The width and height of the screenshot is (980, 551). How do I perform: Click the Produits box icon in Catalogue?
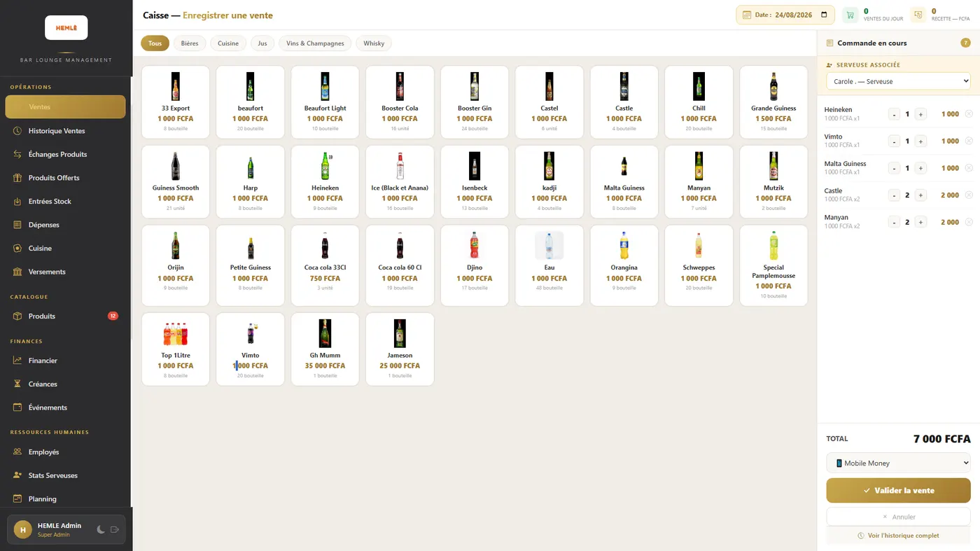pyautogui.click(x=17, y=316)
